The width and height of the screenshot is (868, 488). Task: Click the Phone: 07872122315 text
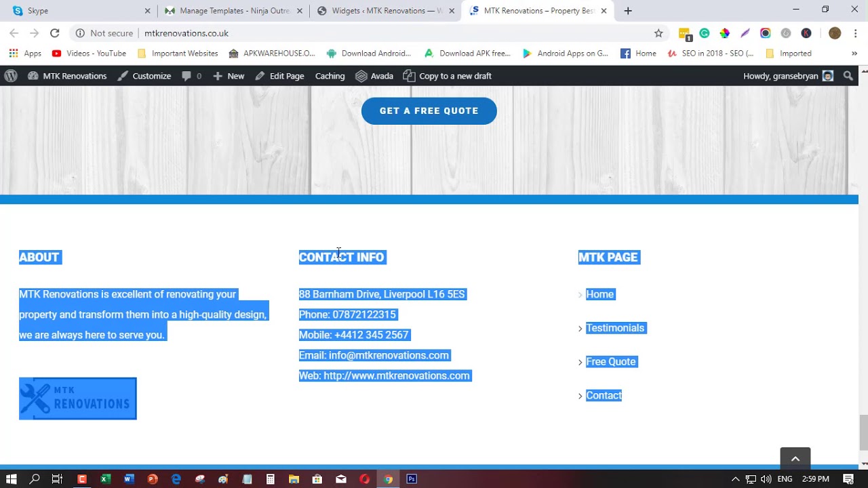pyautogui.click(x=347, y=314)
